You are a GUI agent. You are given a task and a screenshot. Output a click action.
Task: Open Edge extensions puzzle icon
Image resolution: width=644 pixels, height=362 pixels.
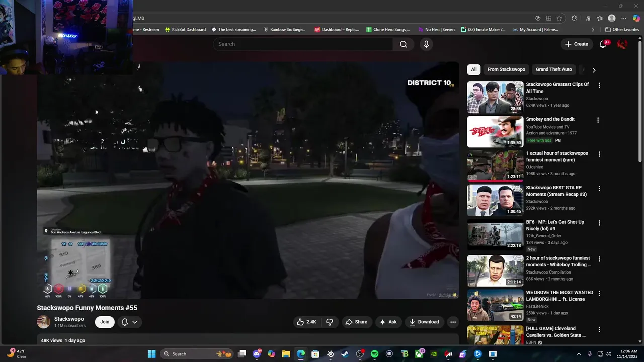574,18
